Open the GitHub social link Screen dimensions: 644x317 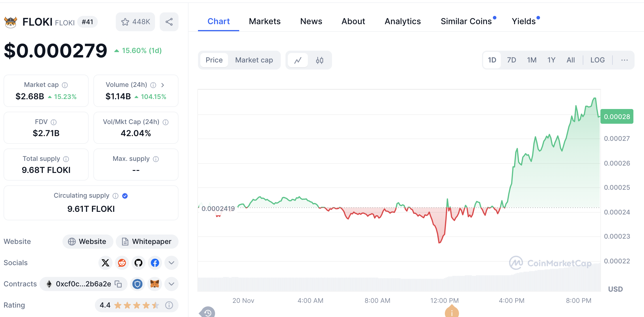[138, 262]
